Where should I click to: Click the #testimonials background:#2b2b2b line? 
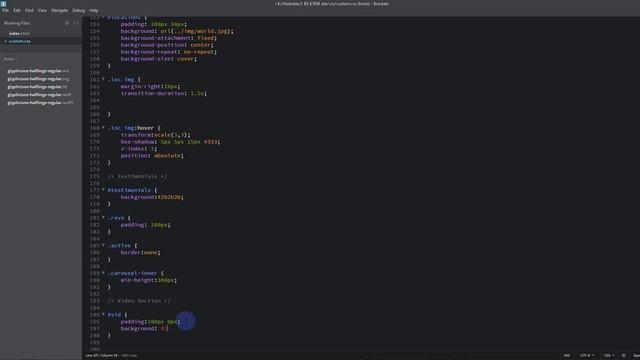pos(152,197)
